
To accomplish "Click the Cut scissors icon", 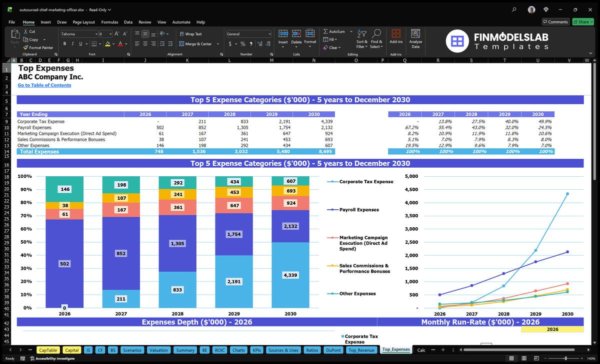I will (x=25, y=31).
